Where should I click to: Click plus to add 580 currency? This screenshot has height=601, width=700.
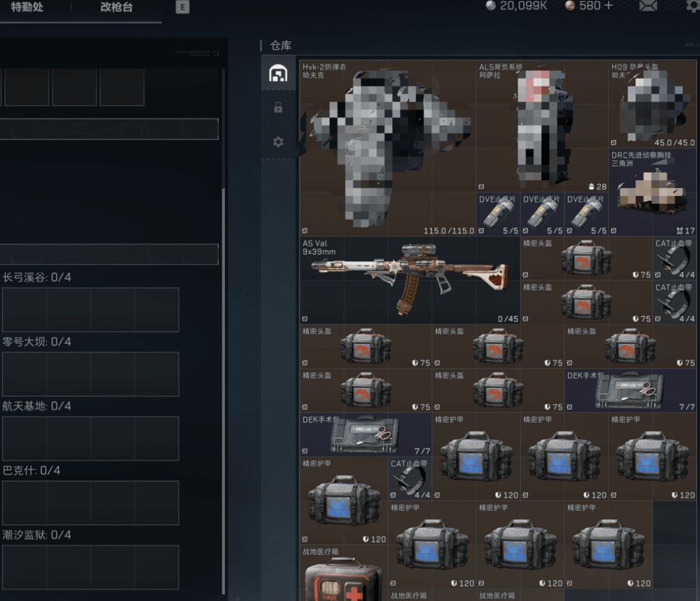click(608, 6)
